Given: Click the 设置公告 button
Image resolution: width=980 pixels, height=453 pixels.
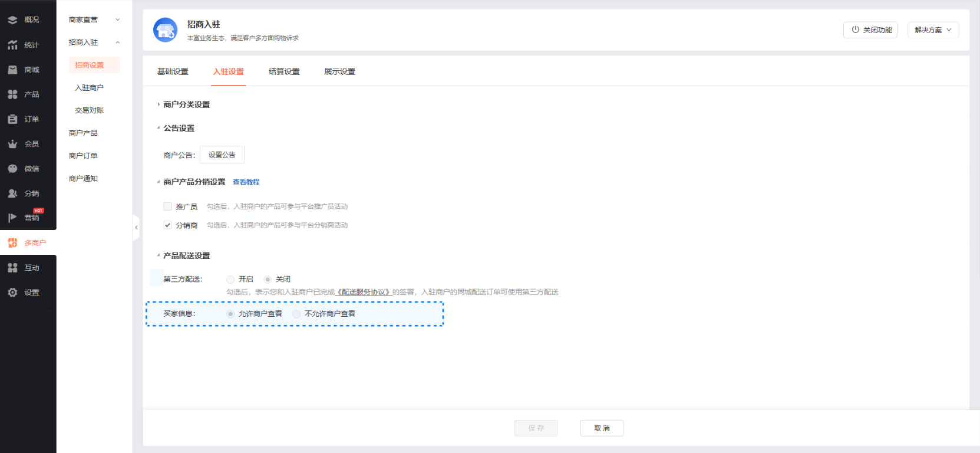Looking at the screenshot, I should pos(222,155).
